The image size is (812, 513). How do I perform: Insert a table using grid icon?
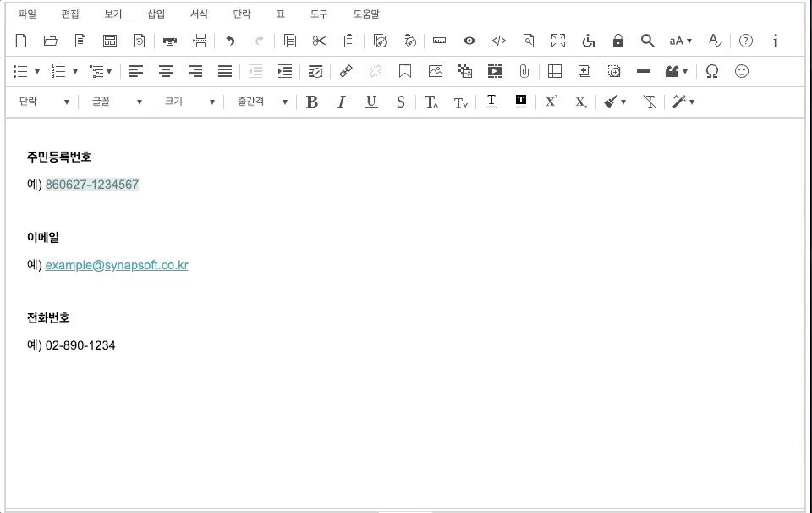pos(555,71)
